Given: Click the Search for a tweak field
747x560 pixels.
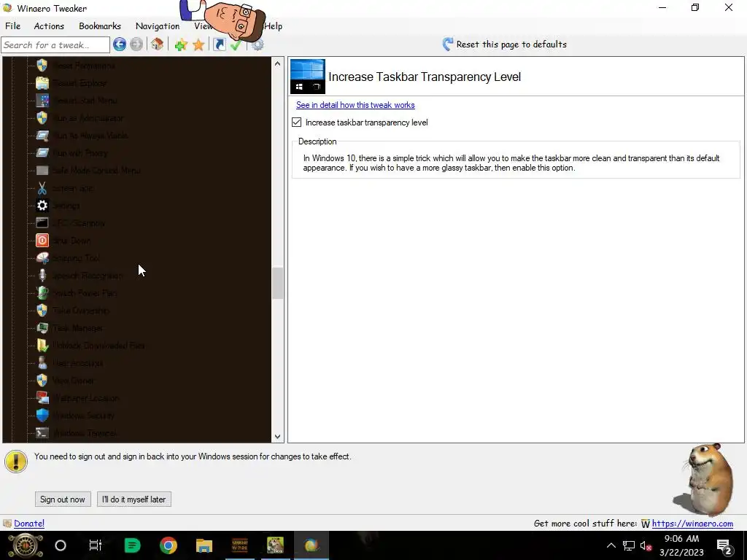Looking at the screenshot, I should pyautogui.click(x=55, y=44).
